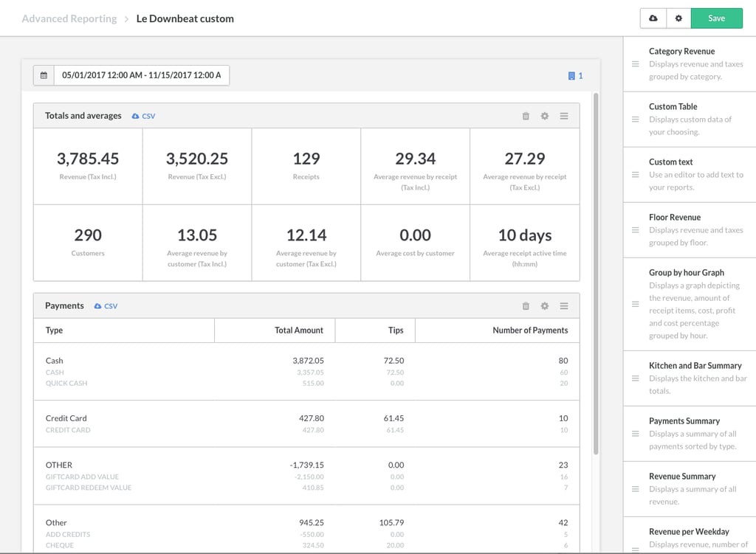Screen dimensions: 756x554
Task: Open Totals and averages widget settings gear
Action: pos(545,116)
